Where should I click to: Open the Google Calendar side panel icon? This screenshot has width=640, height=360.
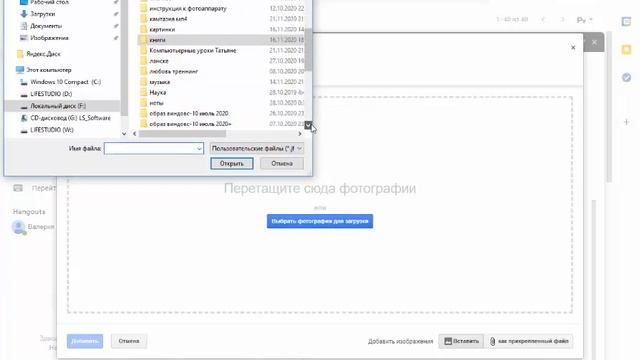tap(626, 22)
